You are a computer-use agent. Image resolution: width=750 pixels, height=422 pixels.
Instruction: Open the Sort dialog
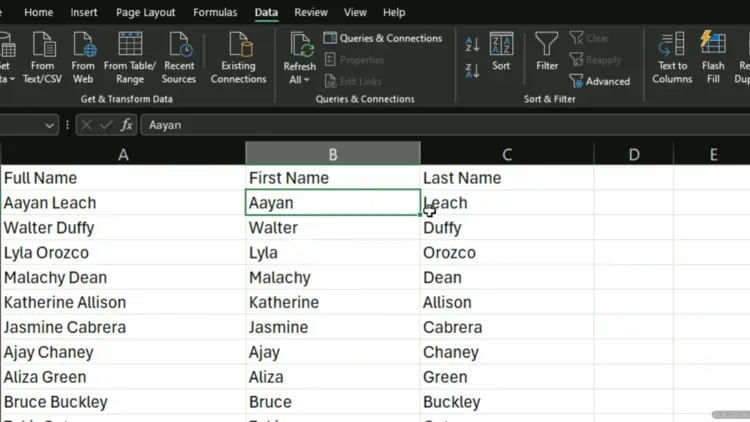[501, 52]
